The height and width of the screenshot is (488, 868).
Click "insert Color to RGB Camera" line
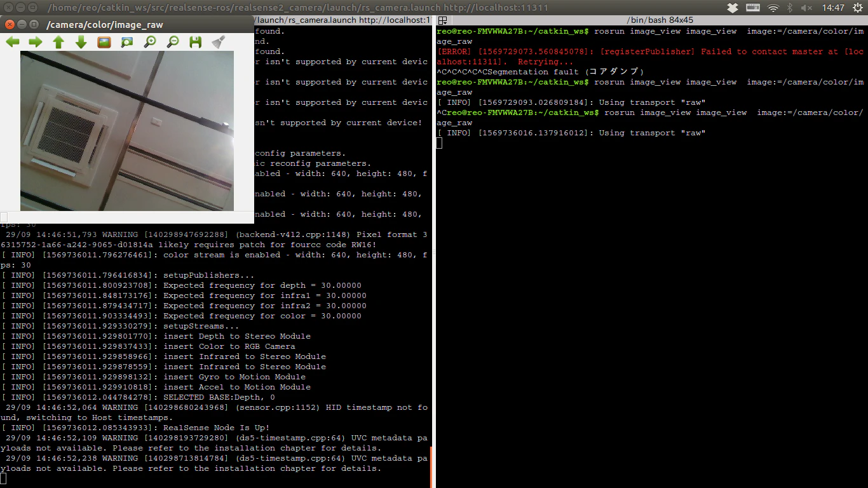[x=148, y=346]
